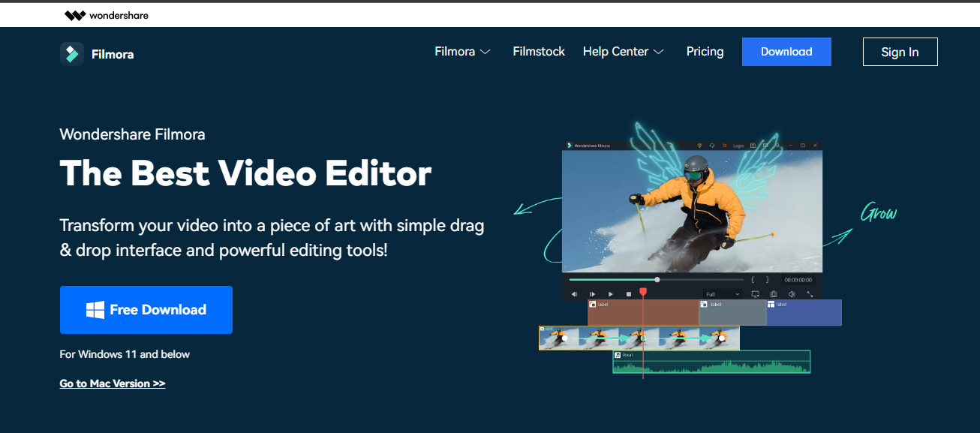Click the Free Download button
The width and height of the screenshot is (980, 433).
point(146,310)
